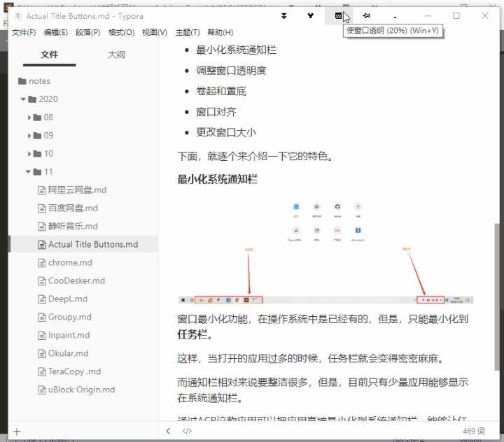
Task: Click bullet text 更改窗口大小
Action: click(x=226, y=132)
